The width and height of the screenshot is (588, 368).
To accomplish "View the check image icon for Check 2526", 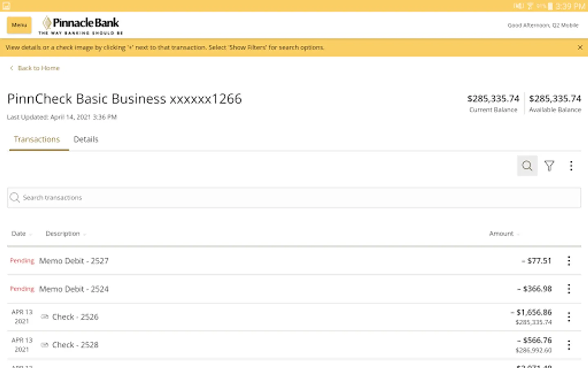I will [x=45, y=317].
